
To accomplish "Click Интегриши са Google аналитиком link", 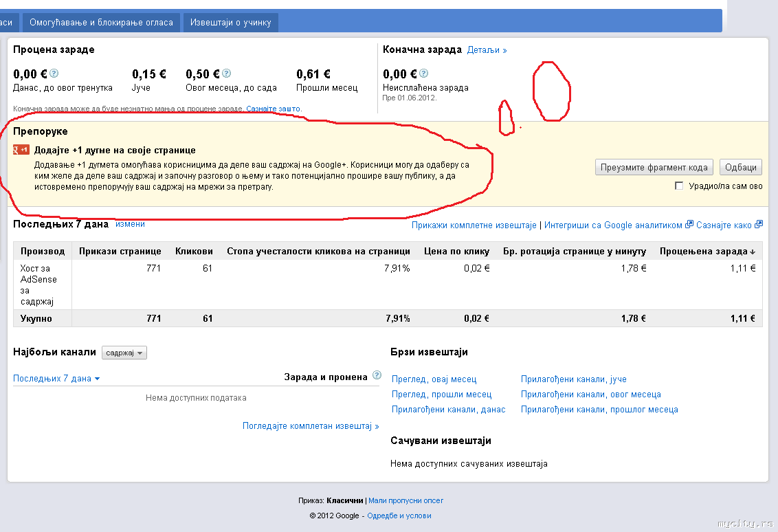I will [x=613, y=225].
